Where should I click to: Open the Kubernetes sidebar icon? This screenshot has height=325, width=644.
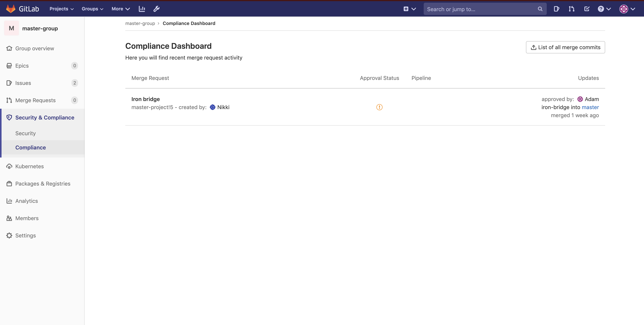[9, 166]
